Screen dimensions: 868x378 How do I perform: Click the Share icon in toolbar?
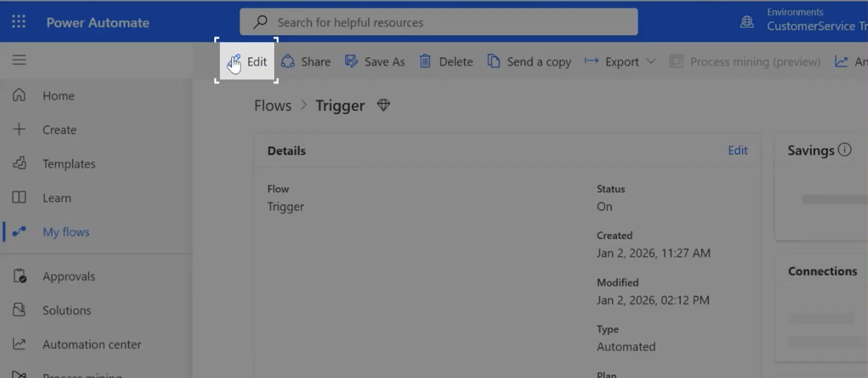pyautogui.click(x=288, y=61)
